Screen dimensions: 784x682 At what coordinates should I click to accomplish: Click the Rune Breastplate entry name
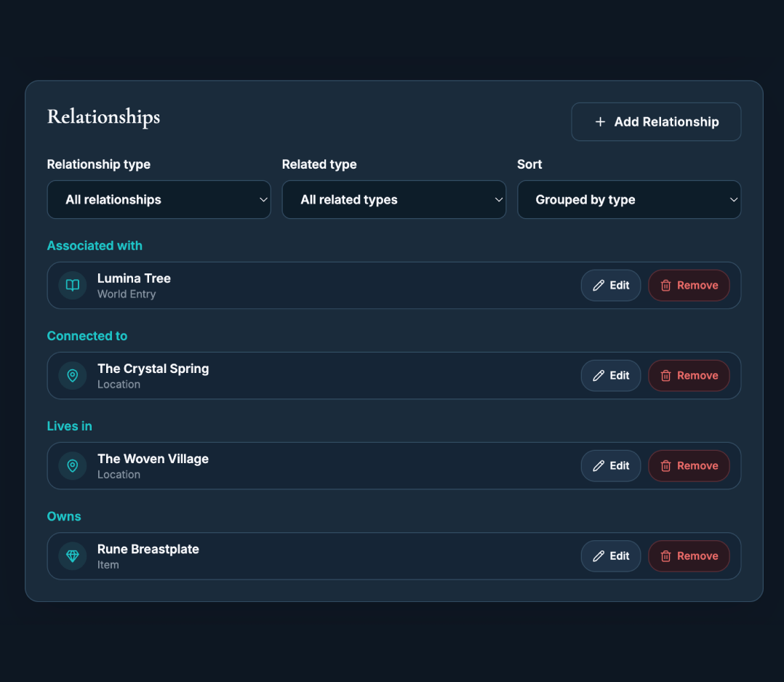(x=148, y=549)
